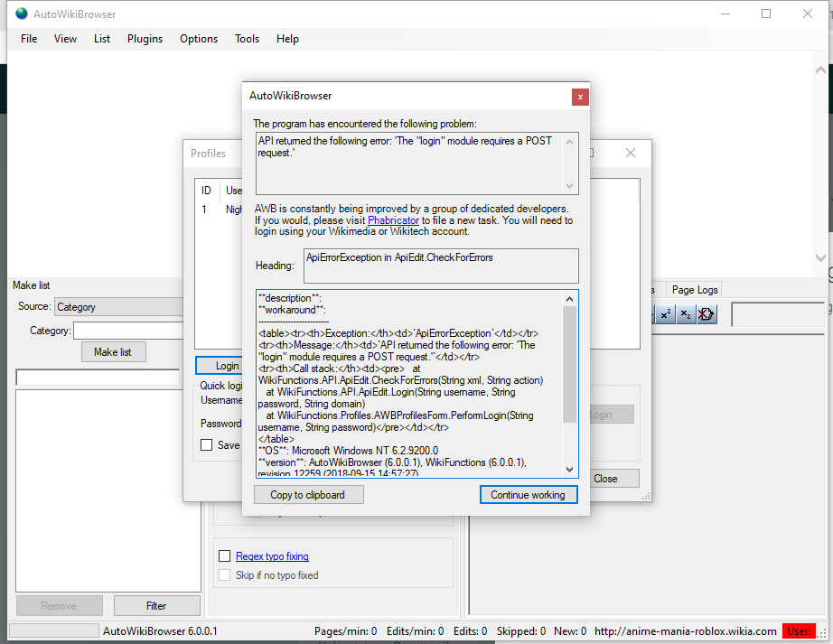833x644 pixels.
Task: Click the text box beside toolbar icons
Action: [778, 314]
